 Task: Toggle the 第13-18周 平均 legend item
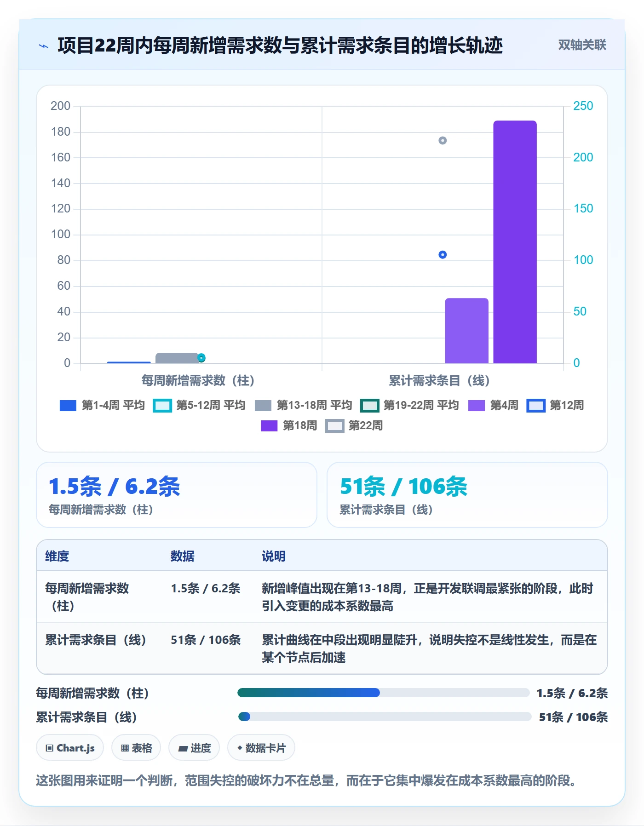coord(303,405)
